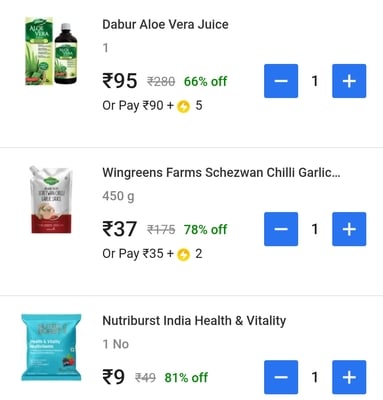This screenshot has width=383, height=400.
Task: Tap minus for Nutriburst Health & Vitality
Action: [x=281, y=377]
